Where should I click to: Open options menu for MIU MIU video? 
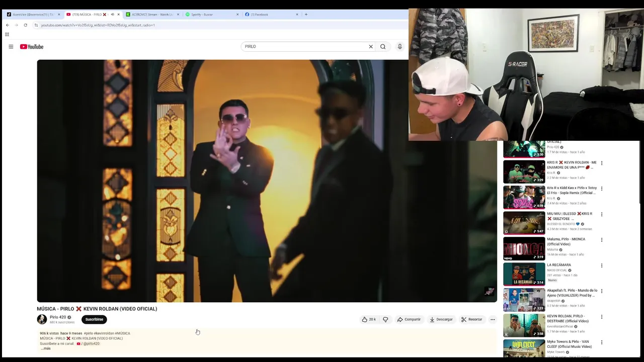602,214
